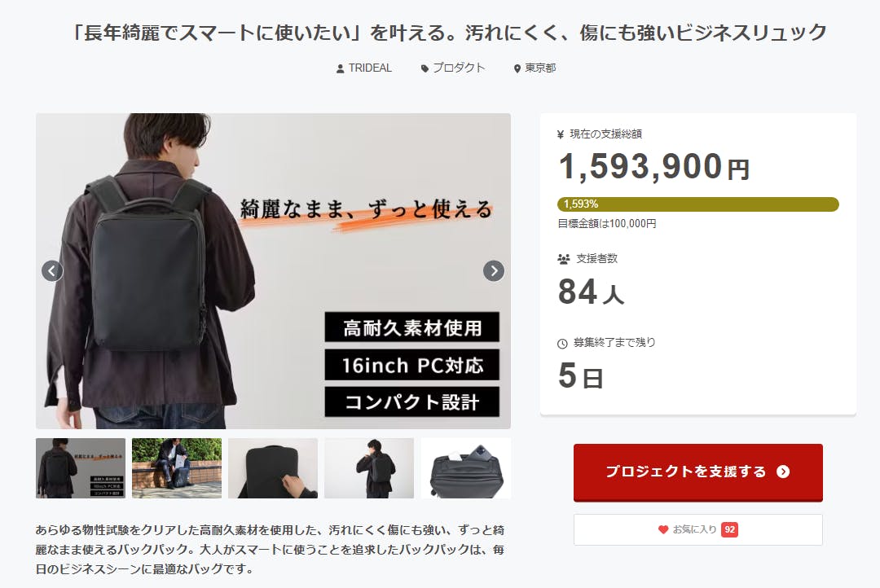Click the 1,593% funding progress bar
Image resolution: width=880 pixels, height=588 pixels.
698,204
